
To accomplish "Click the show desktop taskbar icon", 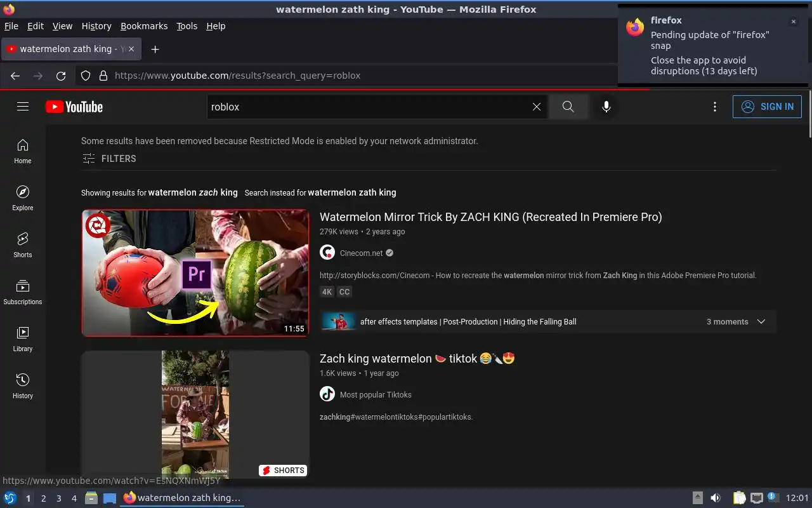I will click(x=110, y=498).
